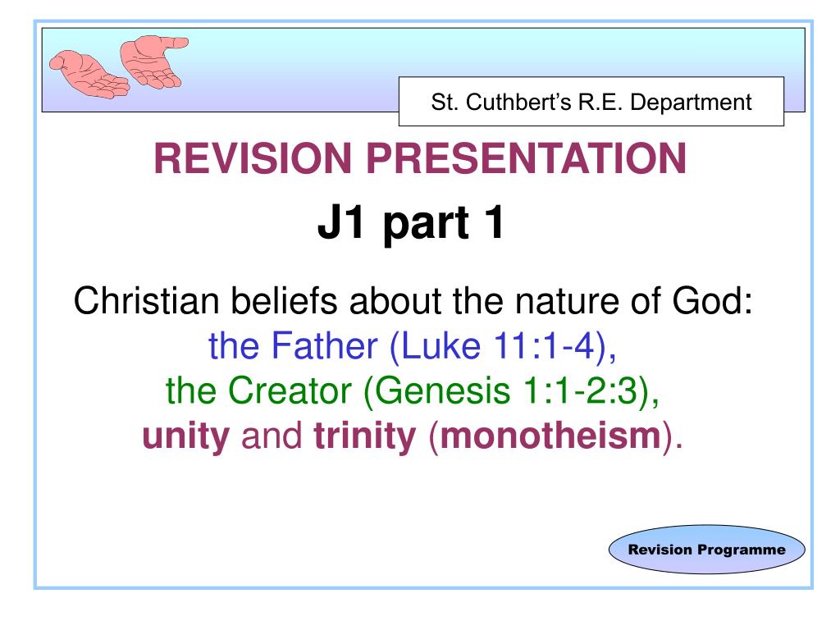Click the word monotheism

coord(550,435)
